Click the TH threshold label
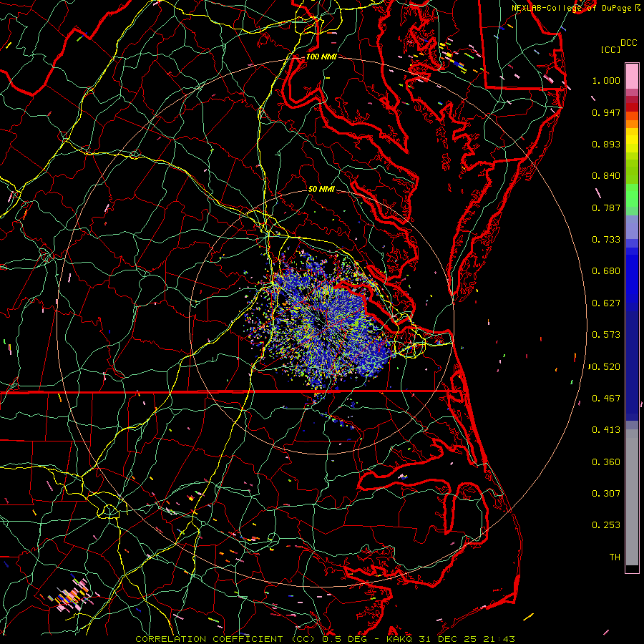 tap(615, 557)
